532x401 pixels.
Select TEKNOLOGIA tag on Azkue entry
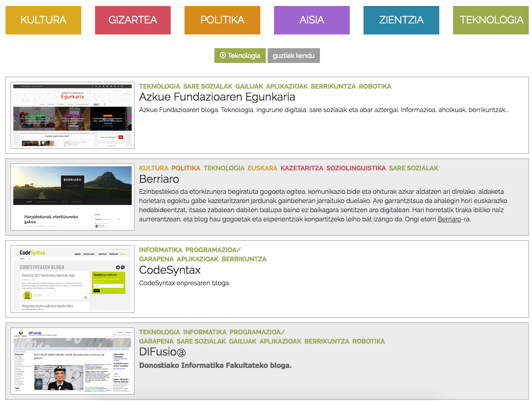[x=159, y=86]
